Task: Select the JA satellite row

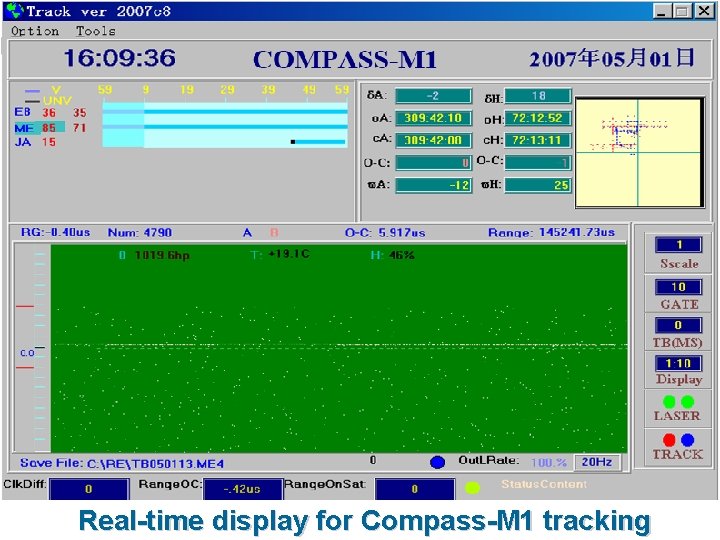Action: [36, 142]
